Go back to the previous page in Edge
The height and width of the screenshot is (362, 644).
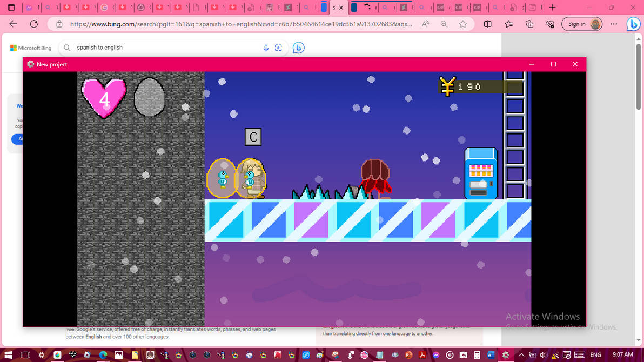coord(13,24)
